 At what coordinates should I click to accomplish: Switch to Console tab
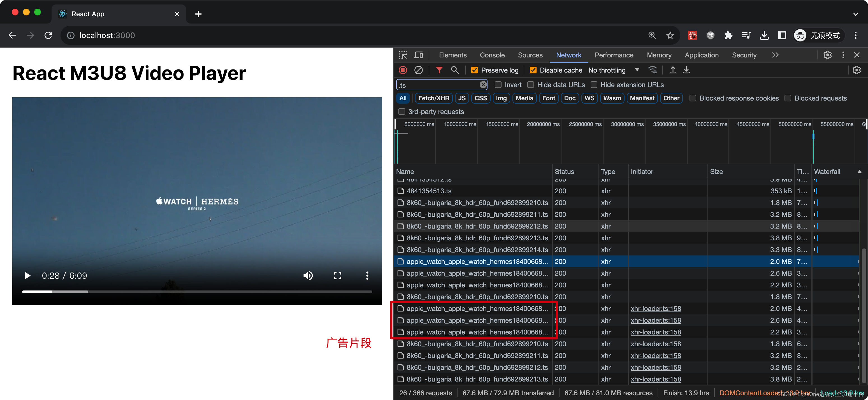coord(492,55)
